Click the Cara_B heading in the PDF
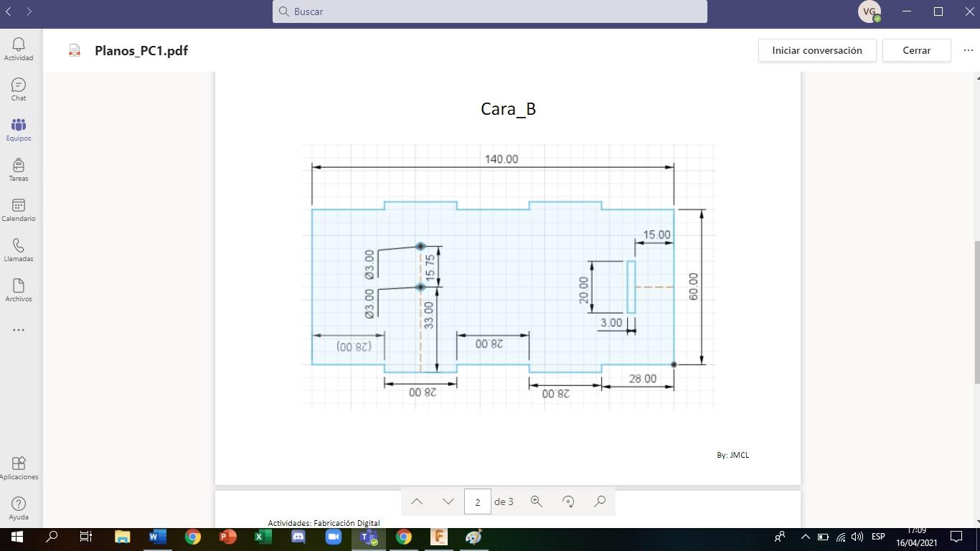The height and width of the screenshot is (551, 980). click(x=509, y=108)
